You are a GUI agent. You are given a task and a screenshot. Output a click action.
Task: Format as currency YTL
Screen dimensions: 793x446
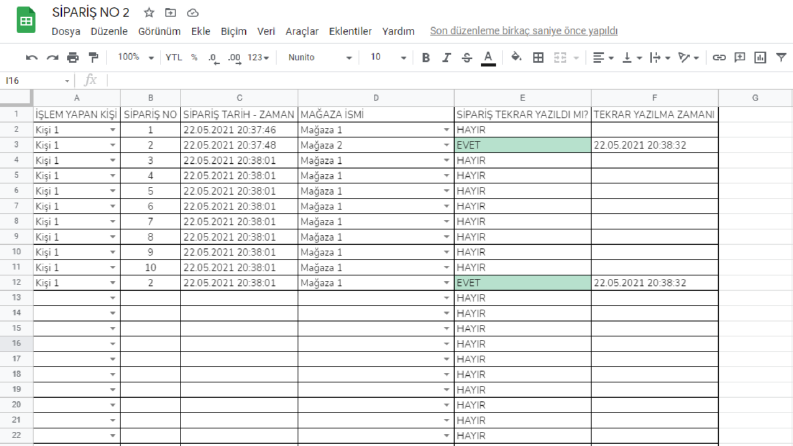(x=173, y=58)
